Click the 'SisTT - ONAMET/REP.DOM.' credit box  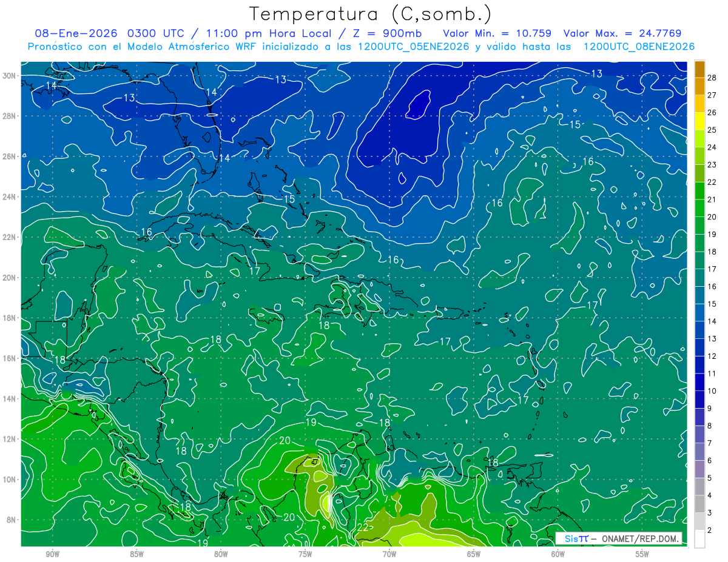pos(619,538)
